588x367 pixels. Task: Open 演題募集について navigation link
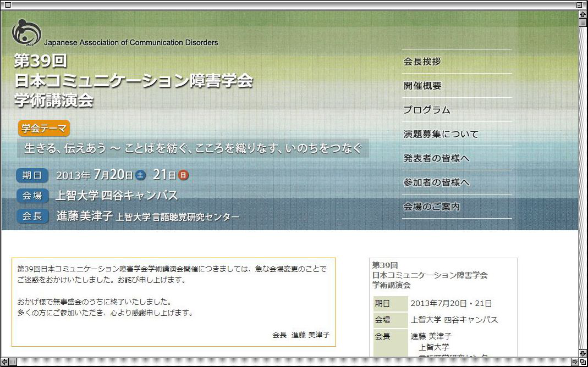(441, 134)
